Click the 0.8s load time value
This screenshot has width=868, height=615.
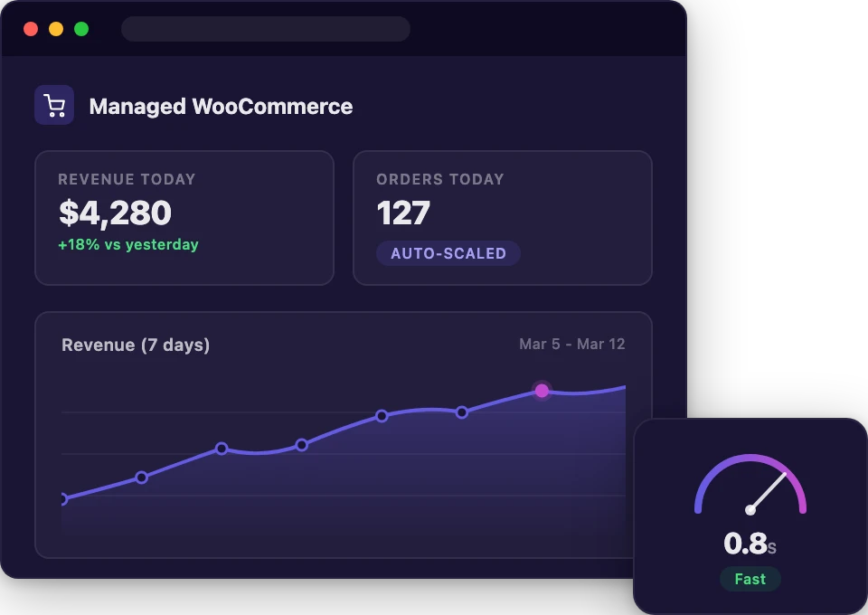pyautogui.click(x=750, y=544)
